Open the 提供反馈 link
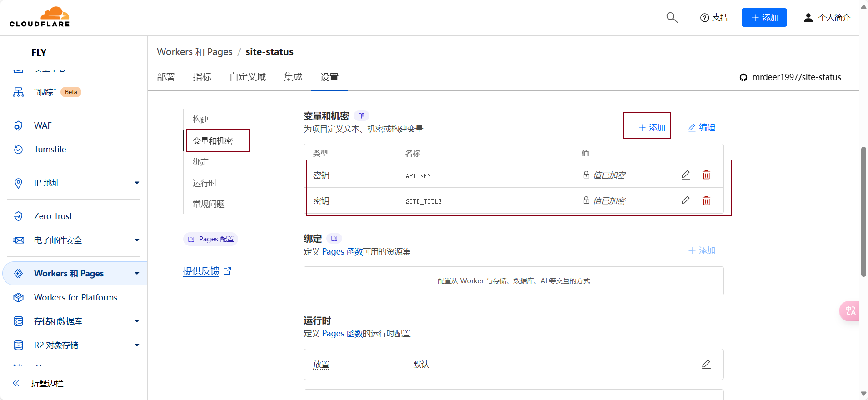 point(207,271)
